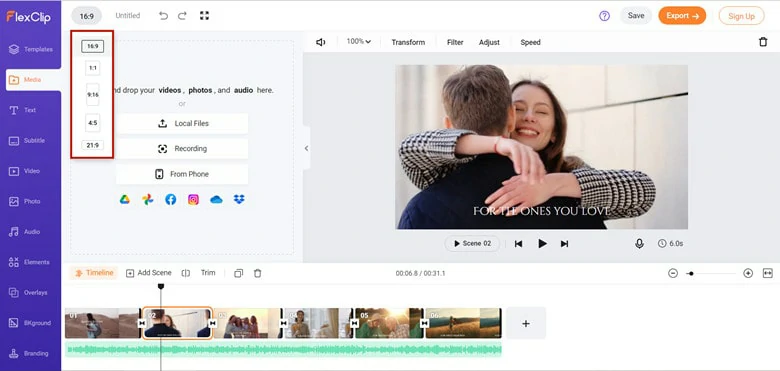This screenshot has width=780, height=371.
Task: Switch to Timeline view
Action: [94, 273]
